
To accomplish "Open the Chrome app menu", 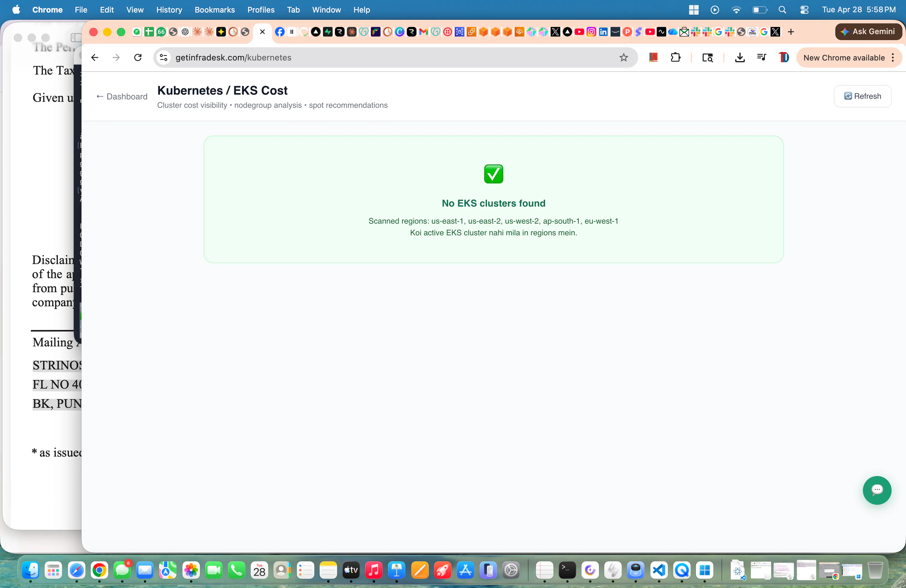I will 47,10.
